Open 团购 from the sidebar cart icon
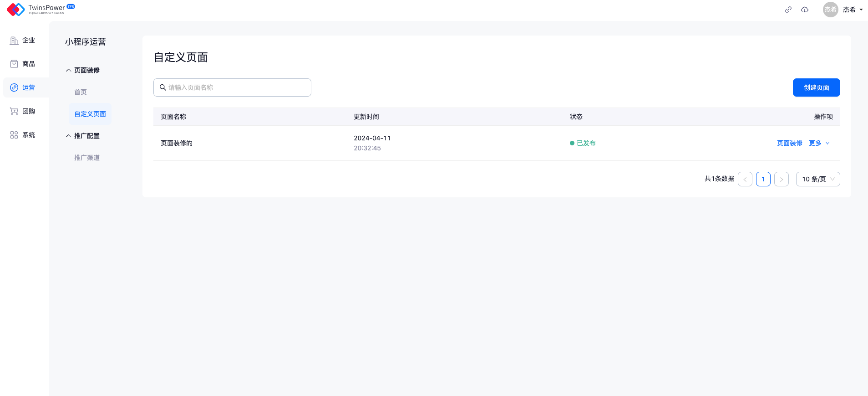The width and height of the screenshot is (868, 396). pyautogui.click(x=14, y=111)
